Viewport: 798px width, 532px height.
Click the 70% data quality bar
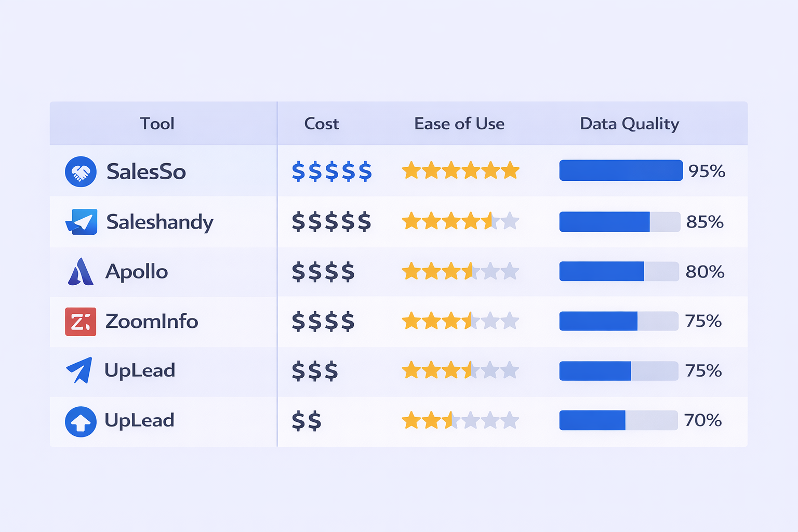[618, 420]
